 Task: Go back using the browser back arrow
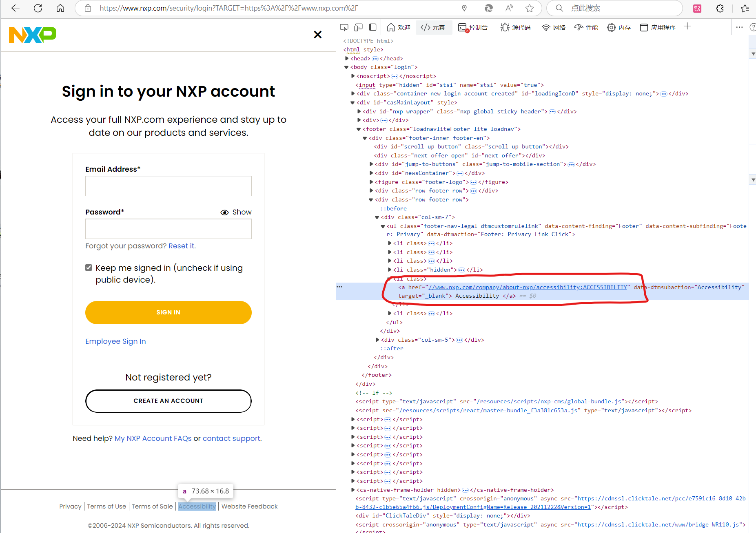(x=16, y=8)
